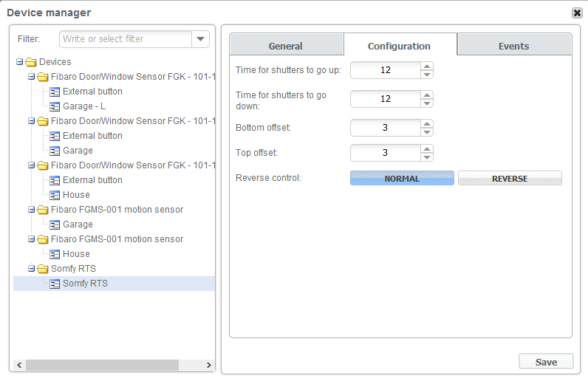588x381 pixels.
Task: Click the root Devices folder icon
Action: pos(31,62)
